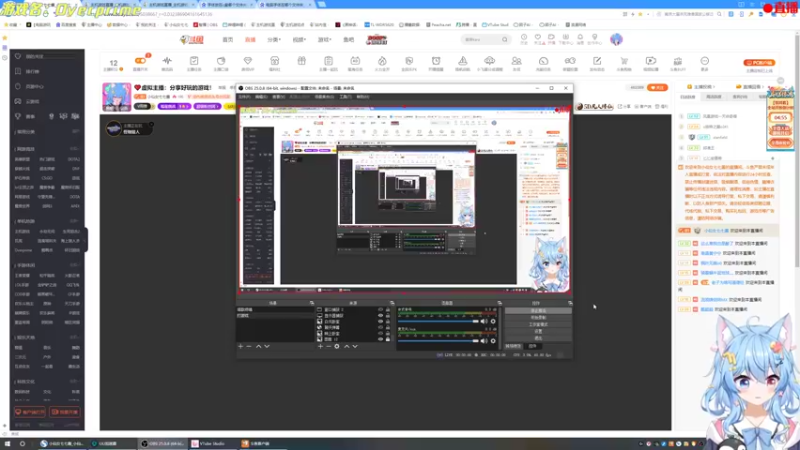
Task: Select DOTA2 in the sidebar game list
Action: coord(74,159)
